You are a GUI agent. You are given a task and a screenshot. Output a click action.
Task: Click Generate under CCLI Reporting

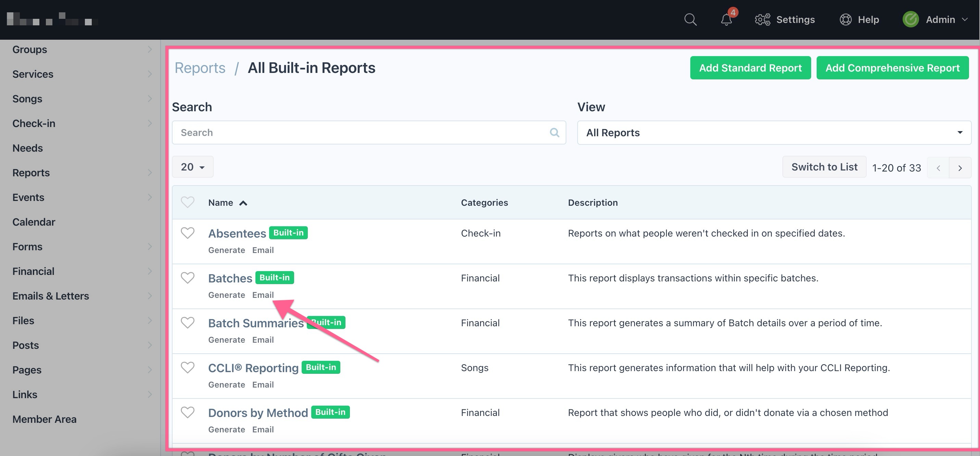tap(226, 384)
